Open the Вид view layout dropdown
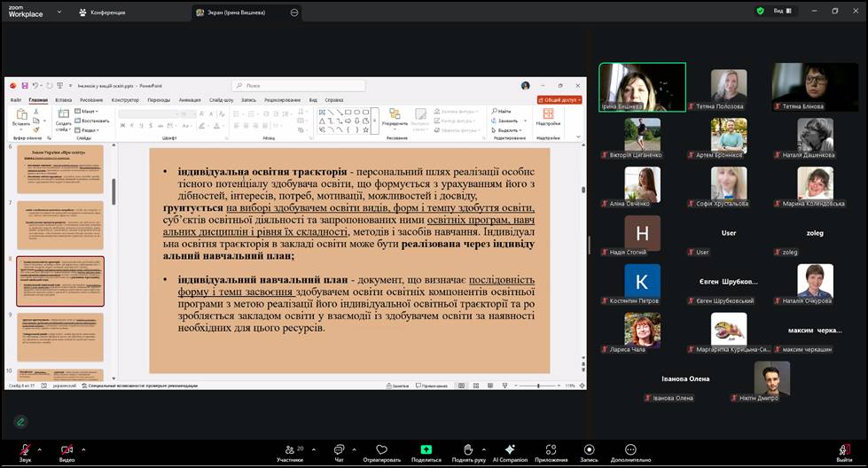The height and width of the screenshot is (468, 868). click(x=781, y=12)
